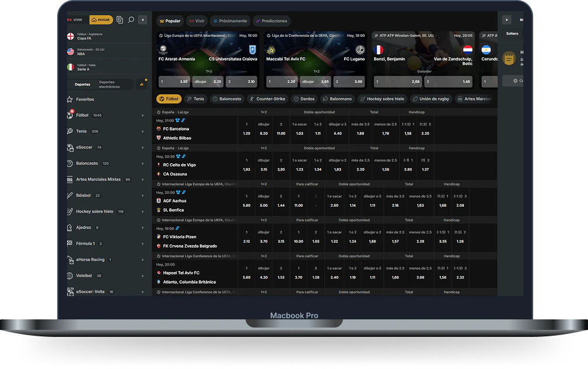This screenshot has width=588, height=369.
Task: Bet 2,68 on Bonzi, Benjamin to win
Action: [x=398, y=82]
